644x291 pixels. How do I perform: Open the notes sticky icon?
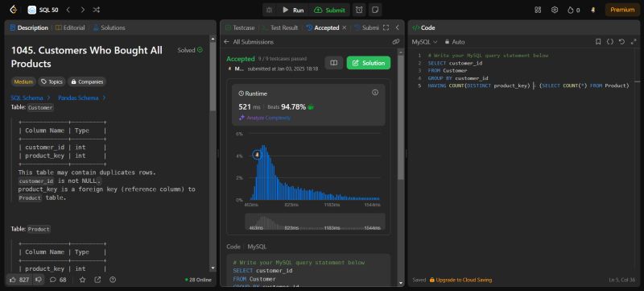pyautogui.click(x=374, y=10)
